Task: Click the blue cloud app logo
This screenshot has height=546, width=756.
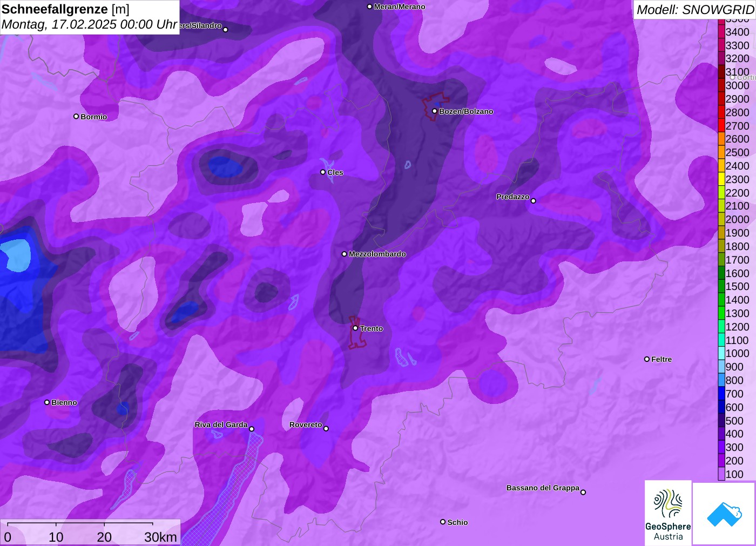Action: tap(724, 514)
